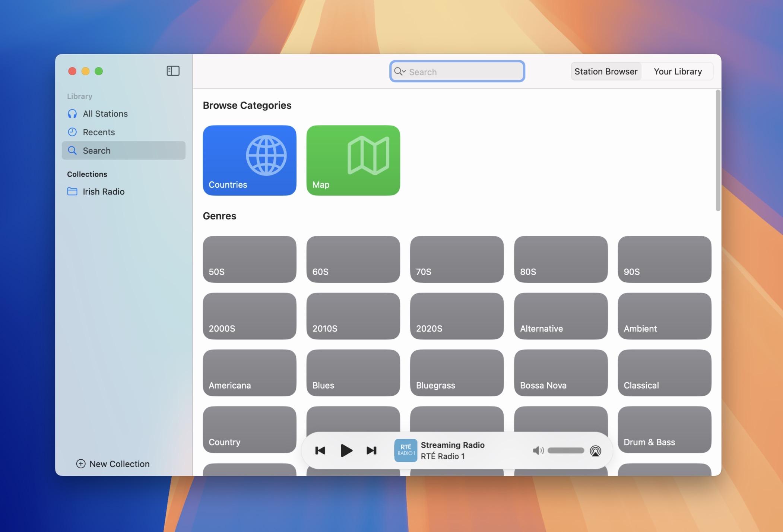This screenshot has height=532, width=783.
Task: Click the vertical scrollbar in browser pane
Action: coord(718,151)
